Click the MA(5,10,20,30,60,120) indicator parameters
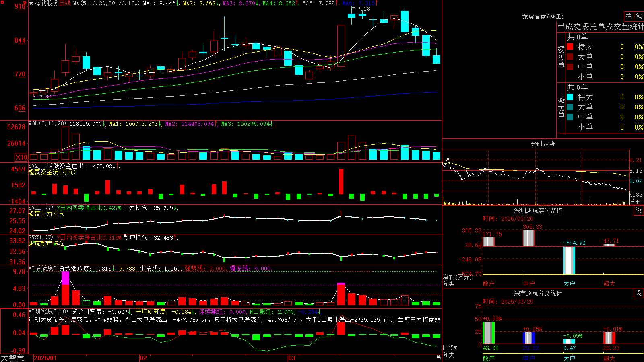Image resolution: width=644 pixels, height=362 pixels. coord(106,3)
